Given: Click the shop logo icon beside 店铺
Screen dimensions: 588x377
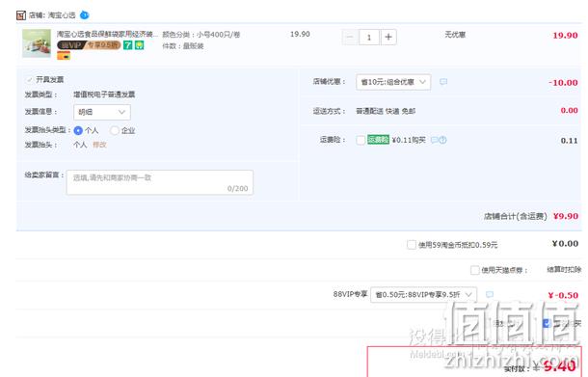Looking at the screenshot, I should (21, 15).
